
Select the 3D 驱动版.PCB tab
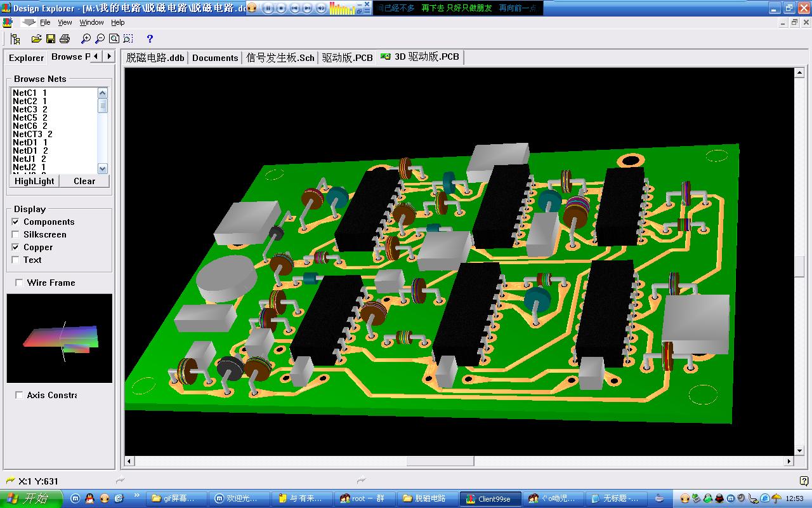(420, 57)
